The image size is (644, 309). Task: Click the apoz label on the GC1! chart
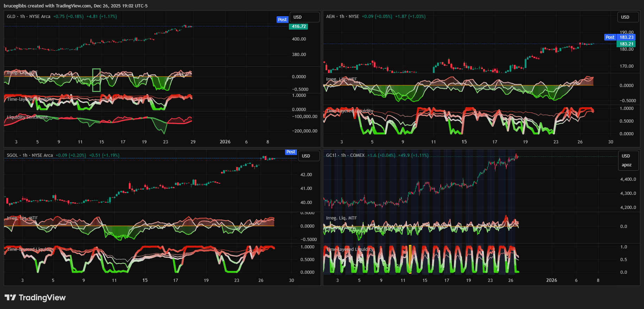click(626, 165)
